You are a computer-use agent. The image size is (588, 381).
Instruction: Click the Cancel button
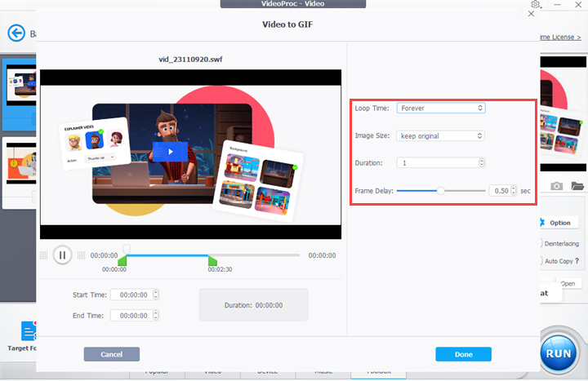click(x=112, y=354)
